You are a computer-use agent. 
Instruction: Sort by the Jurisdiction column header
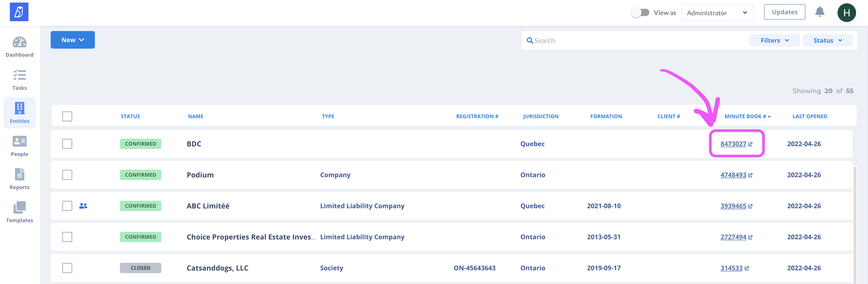[540, 116]
